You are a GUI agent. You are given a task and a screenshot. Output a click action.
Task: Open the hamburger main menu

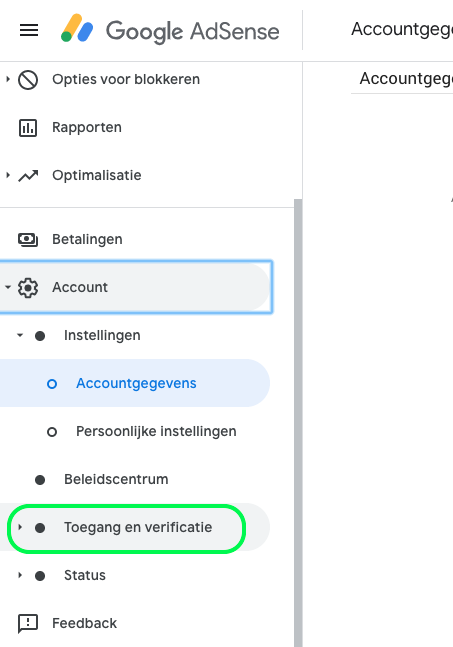tap(29, 30)
